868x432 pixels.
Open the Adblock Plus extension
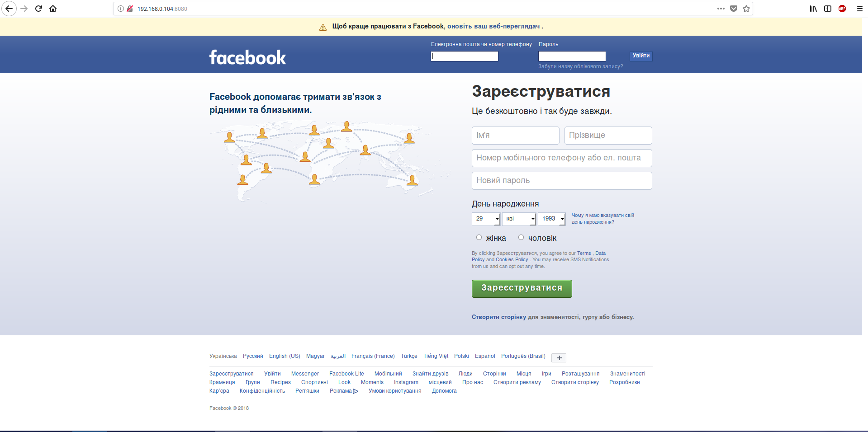point(842,9)
